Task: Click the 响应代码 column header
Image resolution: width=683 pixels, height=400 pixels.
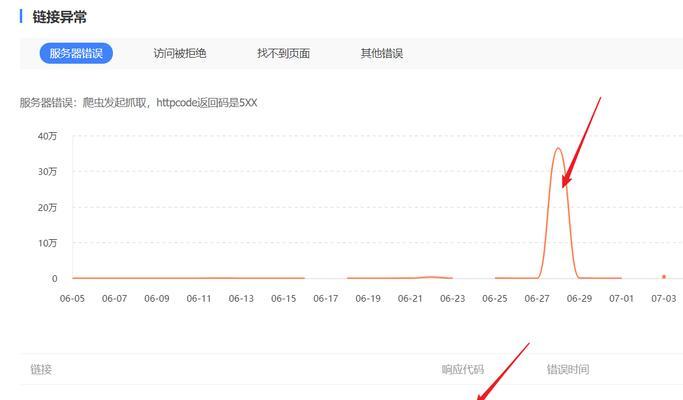Action: pos(463,369)
